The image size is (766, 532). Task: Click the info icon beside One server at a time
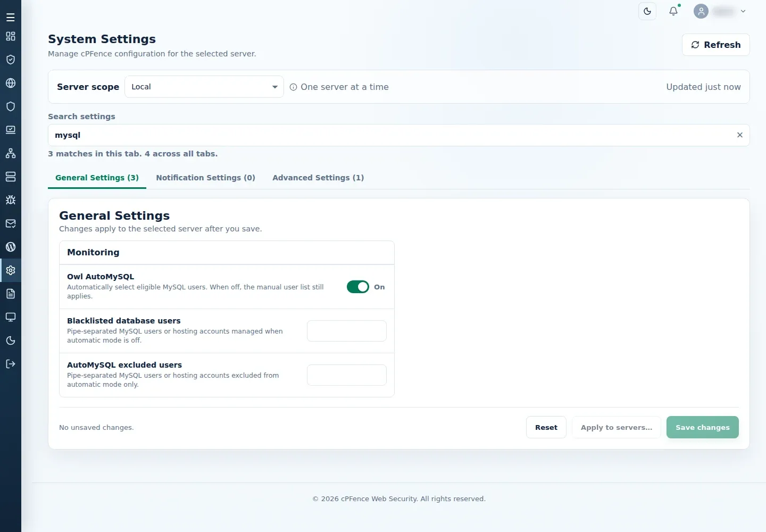coord(293,87)
